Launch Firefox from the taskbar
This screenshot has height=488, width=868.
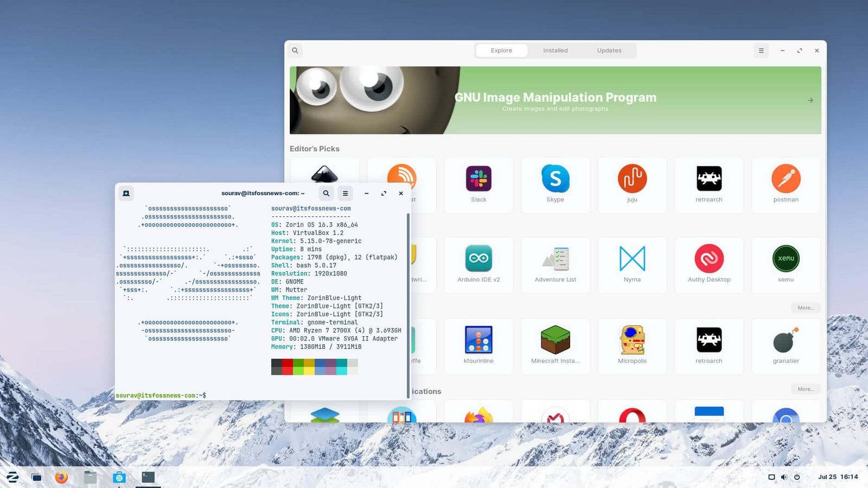[x=61, y=477]
